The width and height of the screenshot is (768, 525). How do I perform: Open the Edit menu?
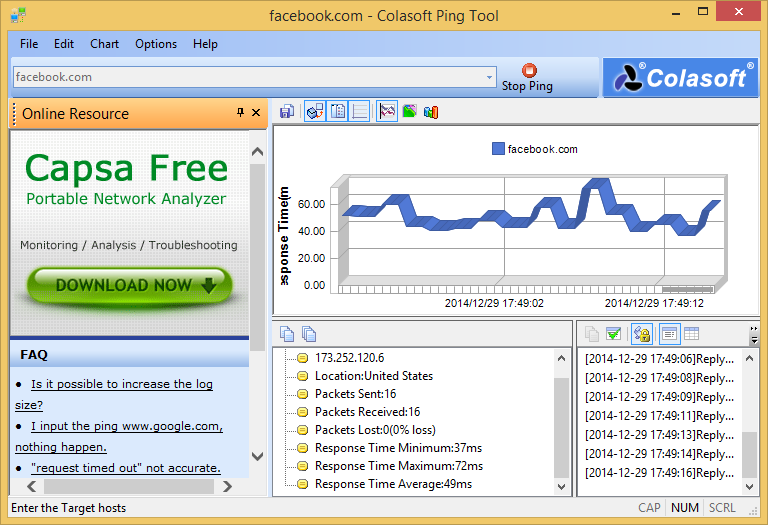64,44
